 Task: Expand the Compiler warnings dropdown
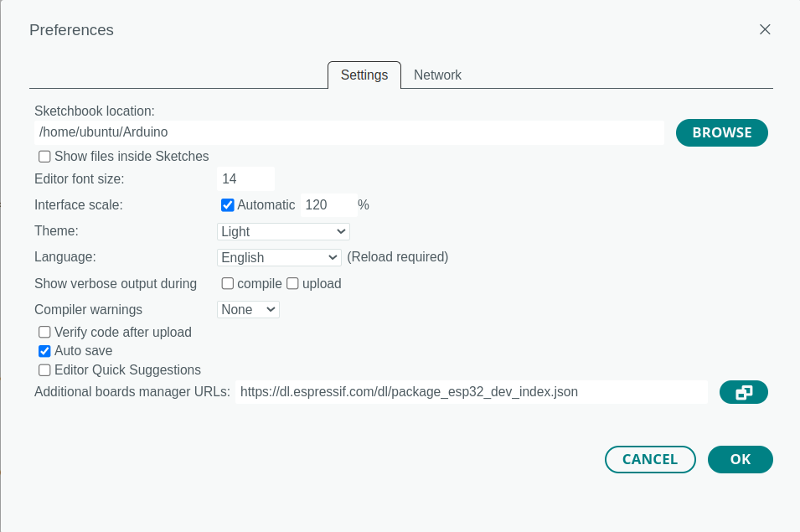248,310
